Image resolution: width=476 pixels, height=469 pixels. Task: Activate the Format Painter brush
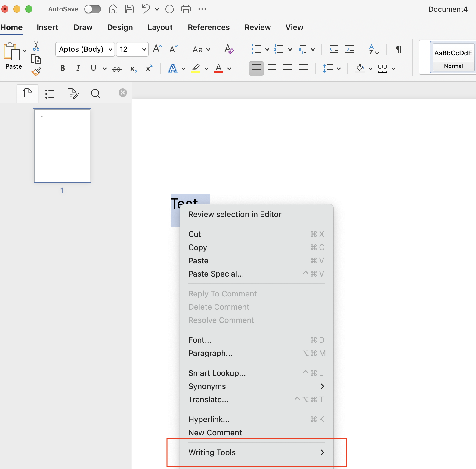(x=36, y=72)
